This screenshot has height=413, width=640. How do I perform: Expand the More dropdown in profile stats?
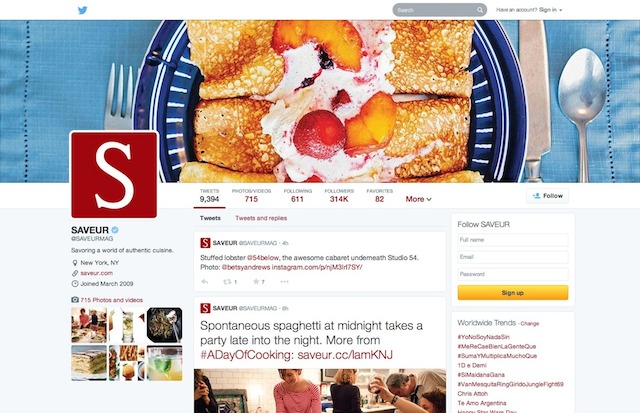[418, 199]
